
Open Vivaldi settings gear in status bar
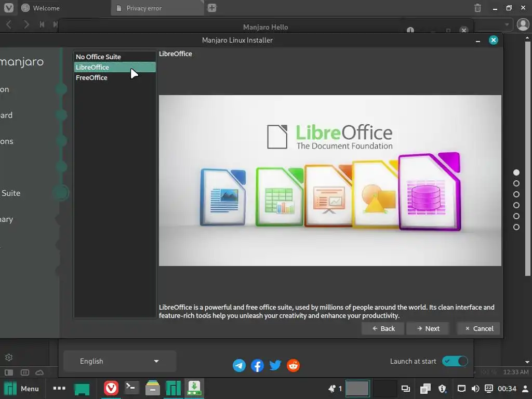[x=9, y=357]
